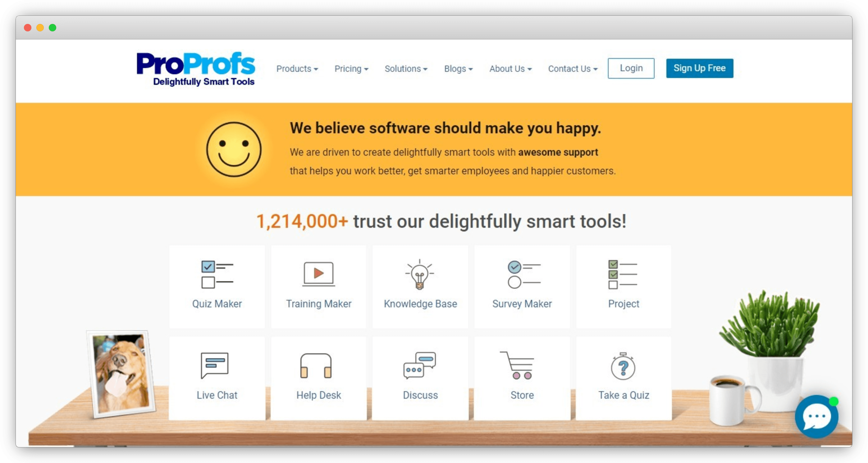868x463 pixels.
Task: Follow the Quiz Maker text link
Action: pos(217,304)
